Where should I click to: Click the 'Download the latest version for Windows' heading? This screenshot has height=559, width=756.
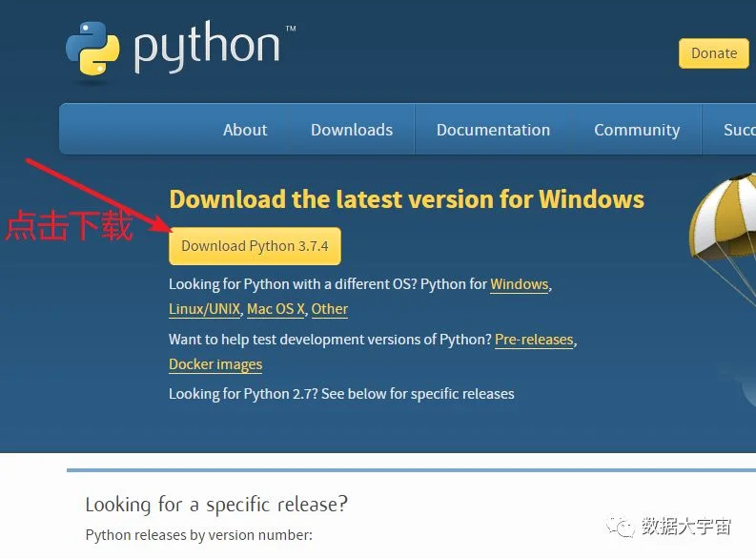tap(406, 199)
